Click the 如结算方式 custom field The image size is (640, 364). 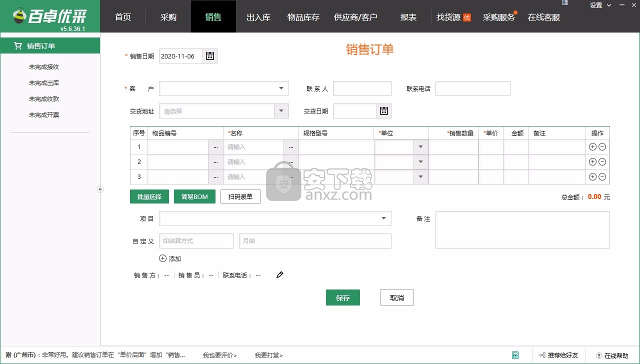196,241
